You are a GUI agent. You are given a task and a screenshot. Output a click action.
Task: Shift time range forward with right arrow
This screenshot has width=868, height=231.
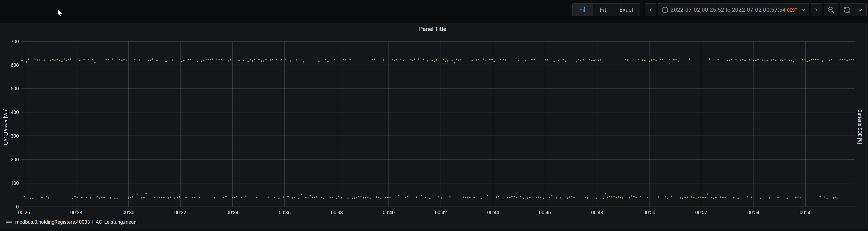pyautogui.click(x=816, y=10)
